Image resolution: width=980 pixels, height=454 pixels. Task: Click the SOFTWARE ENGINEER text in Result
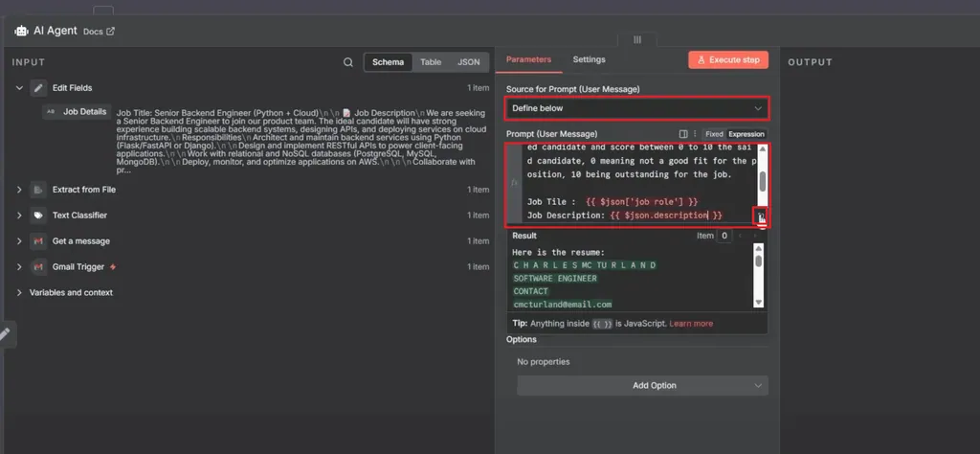(x=555, y=279)
